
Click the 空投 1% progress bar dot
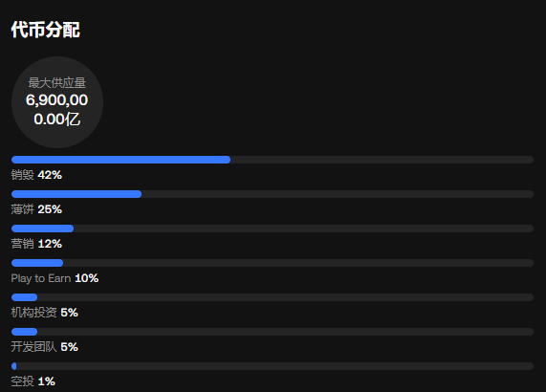tap(14, 366)
